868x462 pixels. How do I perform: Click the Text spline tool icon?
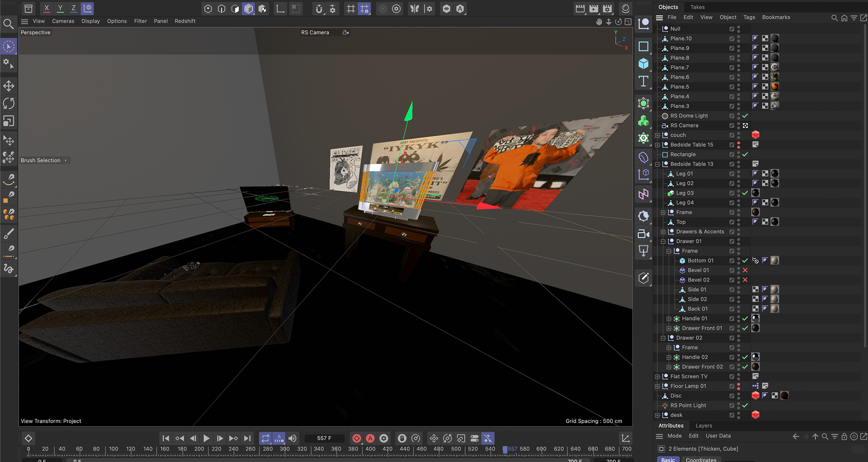tap(643, 81)
